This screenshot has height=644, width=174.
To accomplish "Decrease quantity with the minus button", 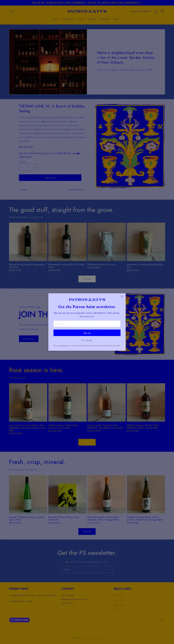I will click(22, 167).
